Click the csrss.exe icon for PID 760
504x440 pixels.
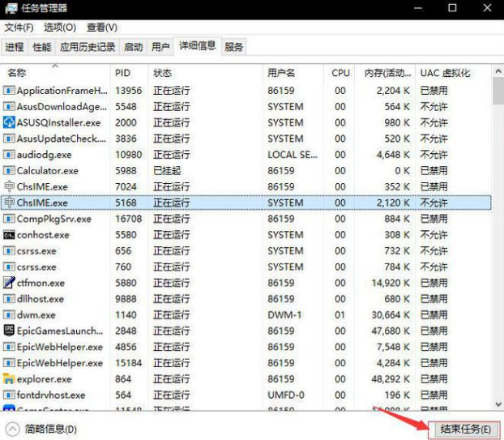tap(9, 267)
